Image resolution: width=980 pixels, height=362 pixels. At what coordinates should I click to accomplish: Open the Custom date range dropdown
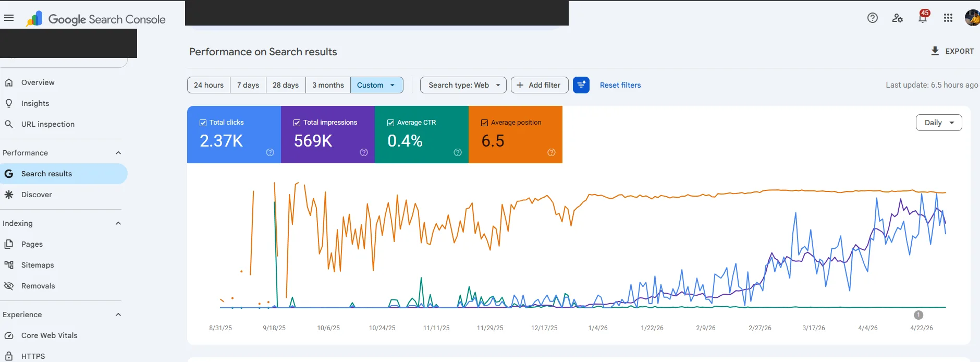pyautogui.click(x=377, y=85)
